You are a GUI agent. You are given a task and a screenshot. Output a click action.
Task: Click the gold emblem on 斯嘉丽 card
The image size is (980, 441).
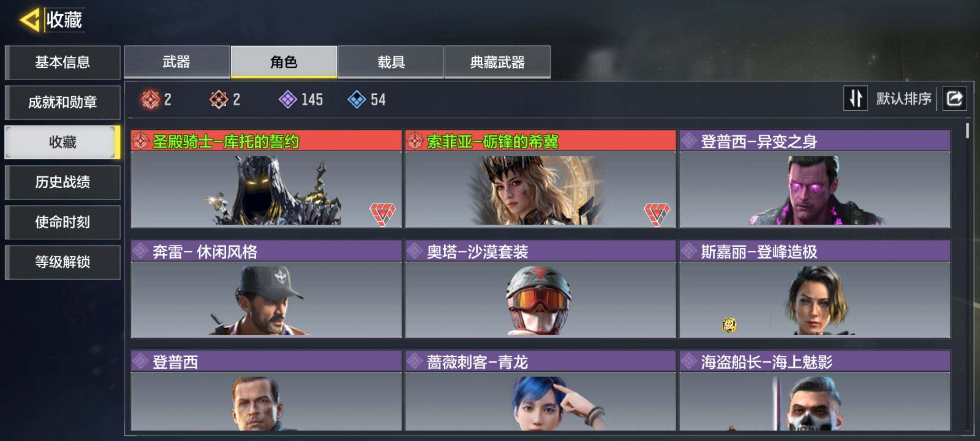click(x=729, y=325)
